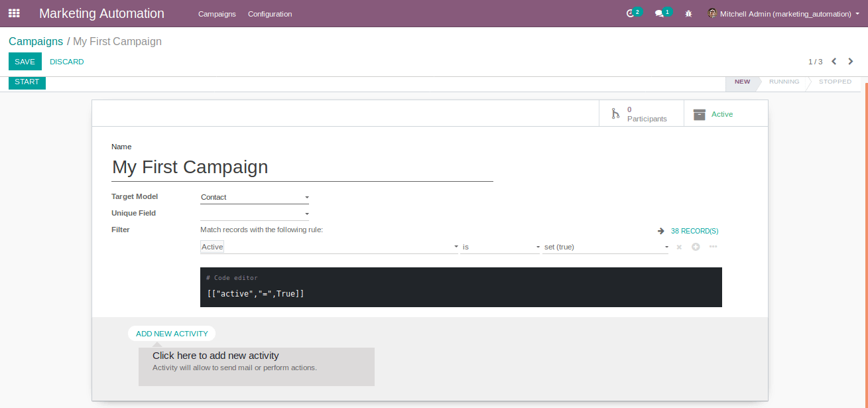Expand Mitchell Admin user menu

[784, 13]
